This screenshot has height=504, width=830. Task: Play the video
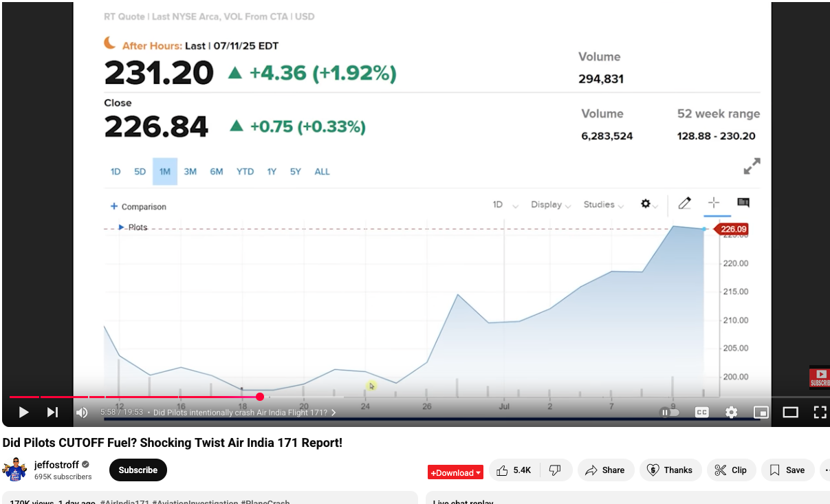click(23, 413)
